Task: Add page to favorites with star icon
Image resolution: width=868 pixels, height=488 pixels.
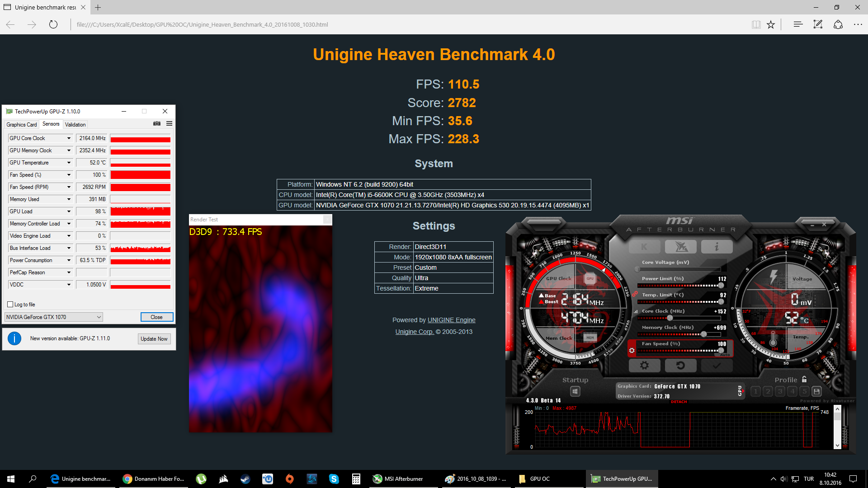Action: [x=771, y=24]
